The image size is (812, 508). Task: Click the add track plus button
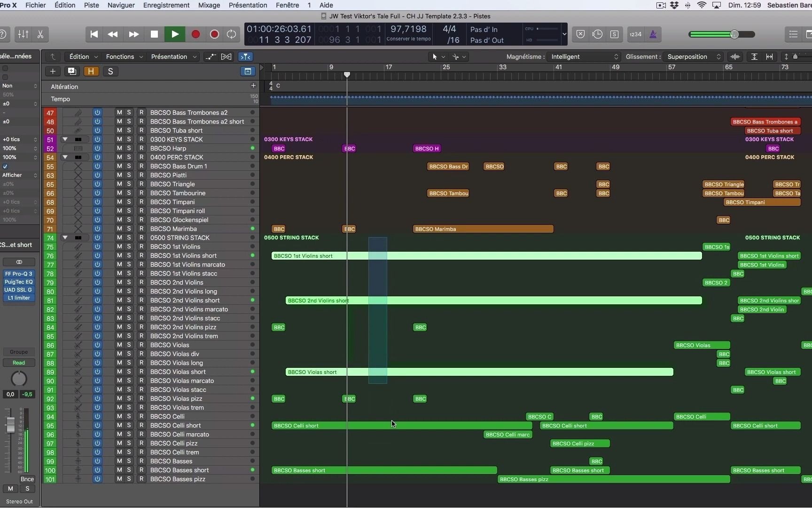[53, 71]
